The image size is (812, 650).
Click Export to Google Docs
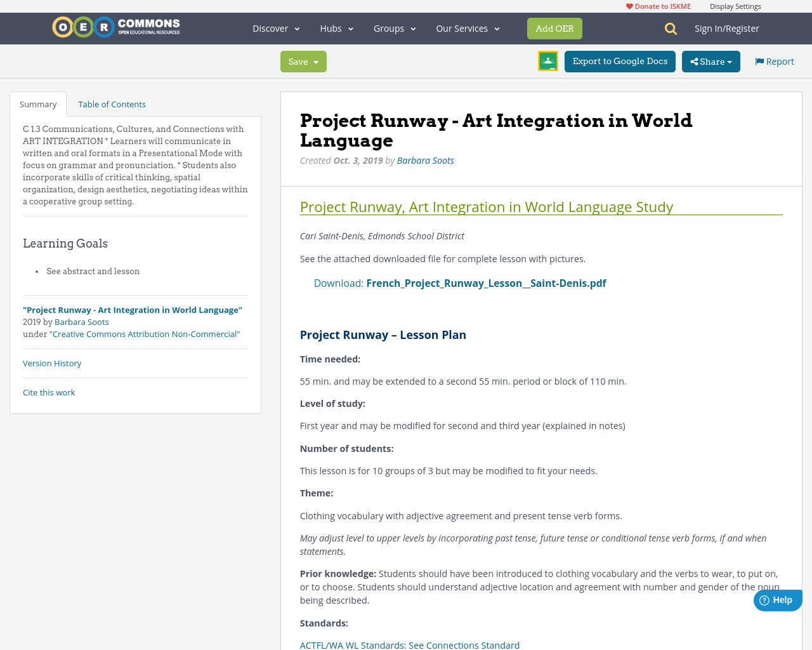click(x=620, y=60)
